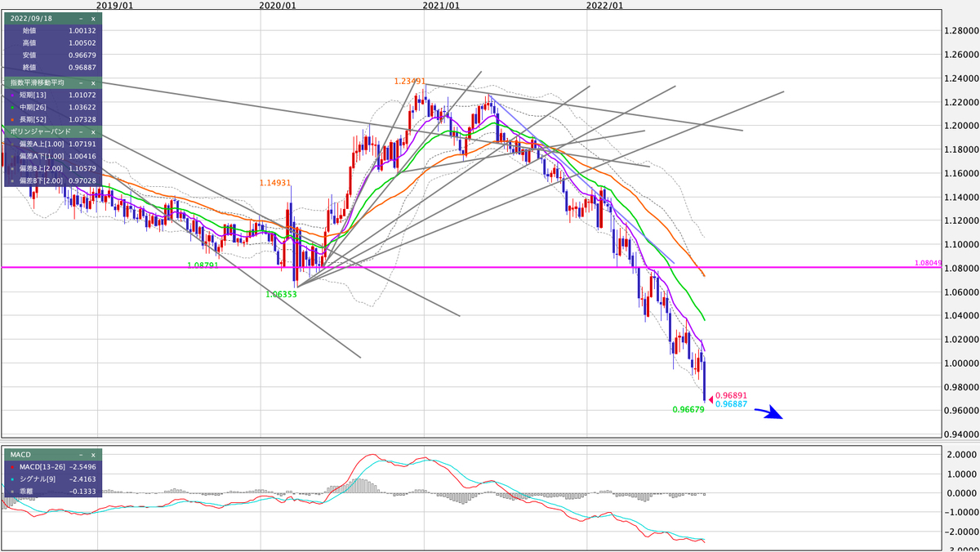Click the 2022/01 time axis label
The image size is (980, 552).
pos(604,5)
